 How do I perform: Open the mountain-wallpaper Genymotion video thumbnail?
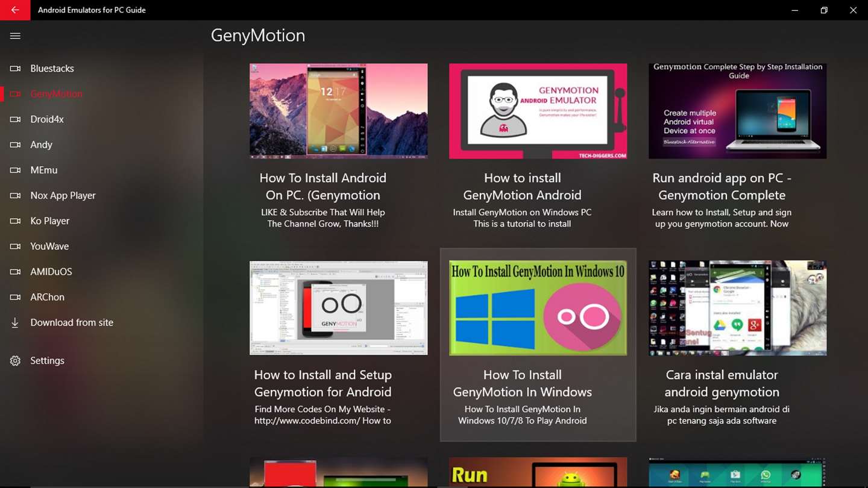coord(339,111)
